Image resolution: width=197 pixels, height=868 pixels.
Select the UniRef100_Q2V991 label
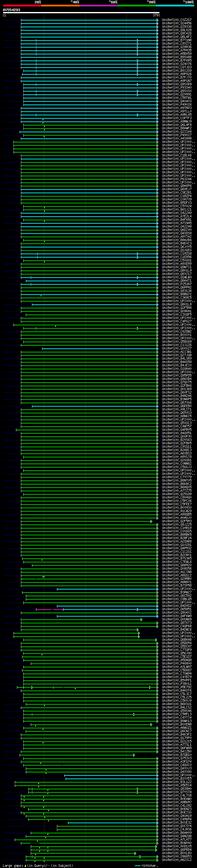(x=177, y=94)
